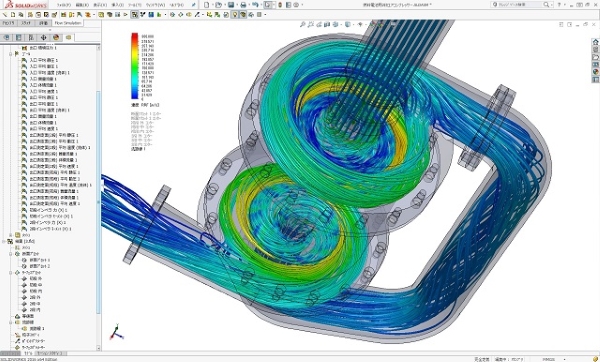The width and height of the screenshot is (600, 362).
Task: Collapse the Cut Plots node in results tree
Action: point(11,254)
